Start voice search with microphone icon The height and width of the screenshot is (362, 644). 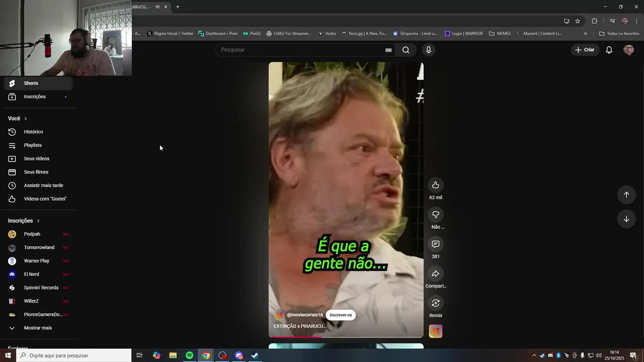coord(428,50)
